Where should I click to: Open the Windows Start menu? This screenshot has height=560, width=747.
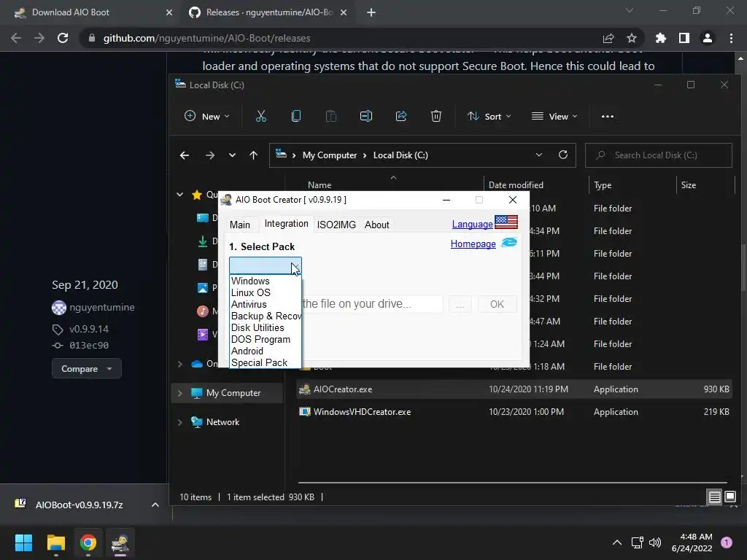(23, 542)
